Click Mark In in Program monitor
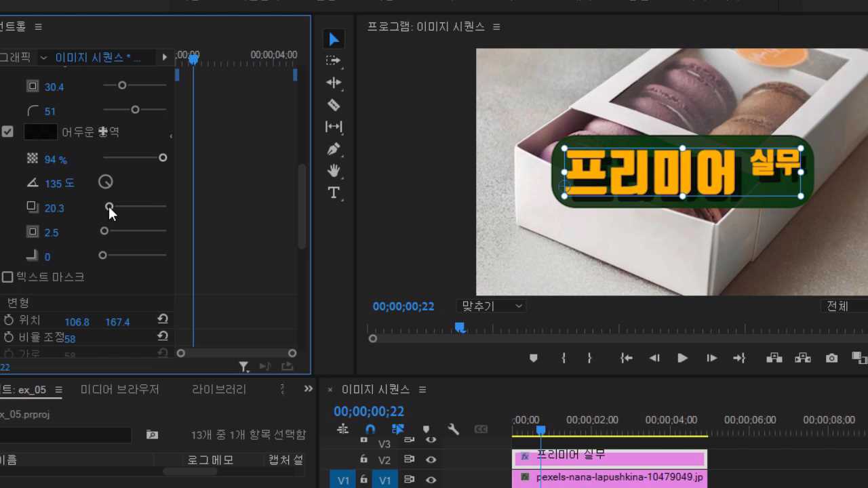 [x=564, y=358]
